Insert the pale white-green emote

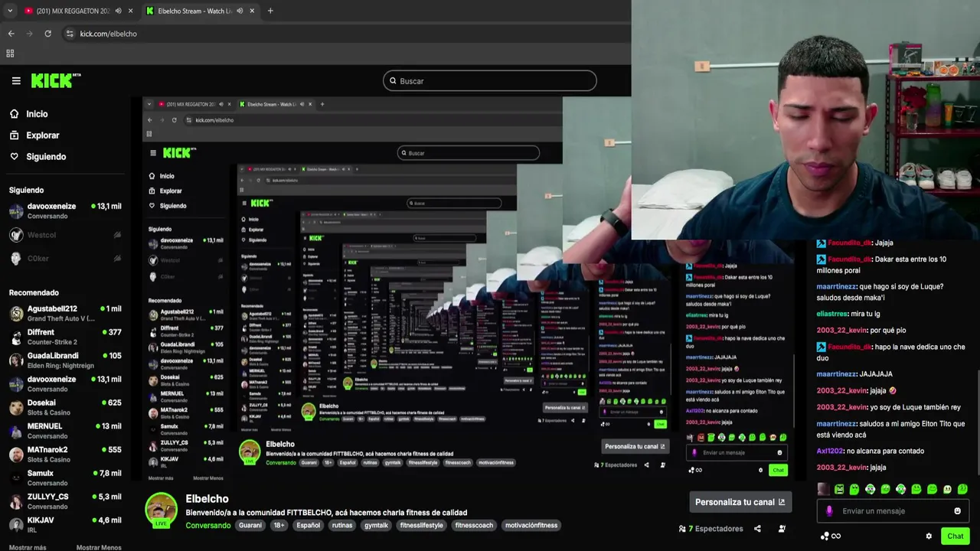(x=947, y=489)
